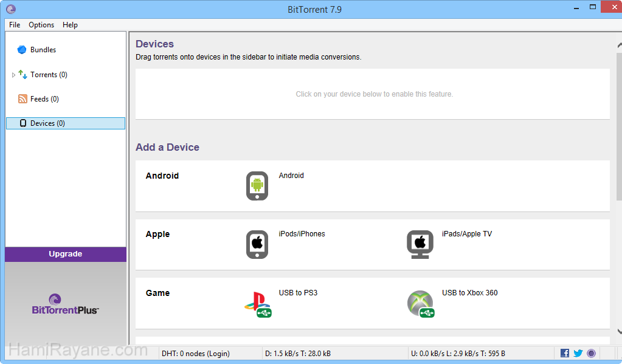Open Twitter bird icon in status bar
Image resolution: width=622 pixels, height=364 pixels.
click(x=578, y=353)
